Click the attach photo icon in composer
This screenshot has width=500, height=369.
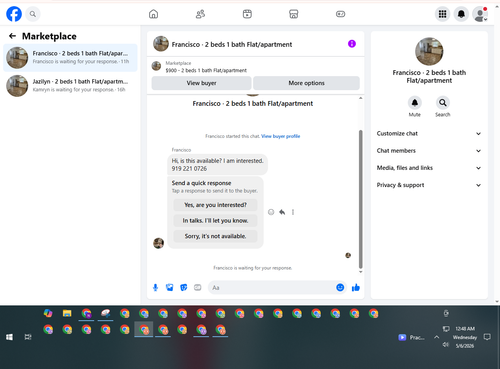(170, 287)
